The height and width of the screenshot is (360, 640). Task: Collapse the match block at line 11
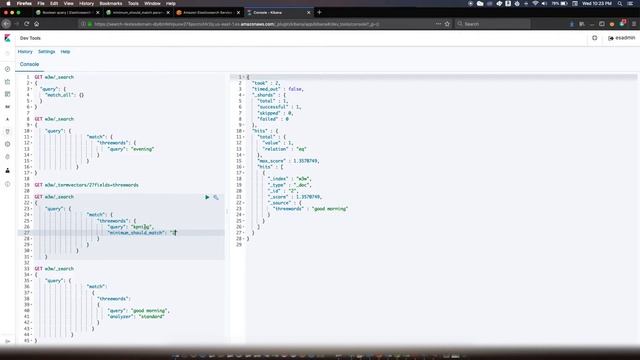tap(31, 137)
